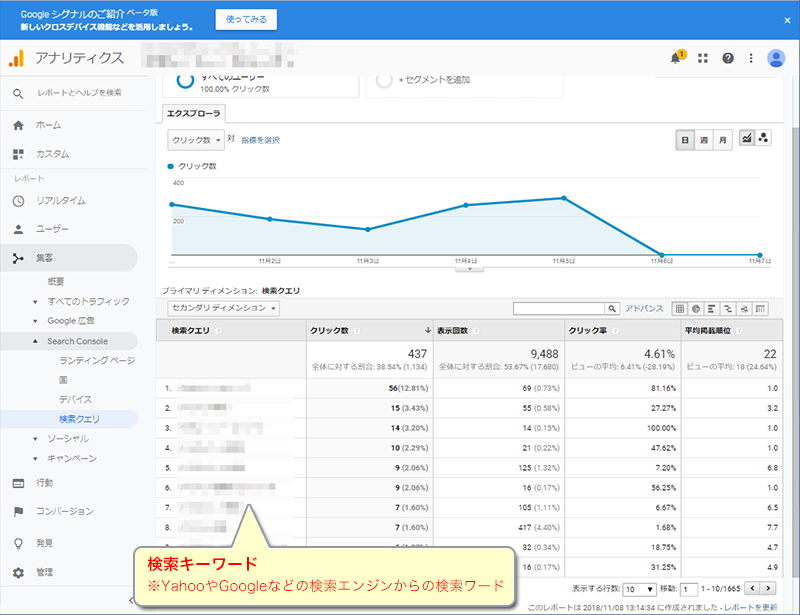
Task: Click the 使ってみる button
Action: (246, 20)
